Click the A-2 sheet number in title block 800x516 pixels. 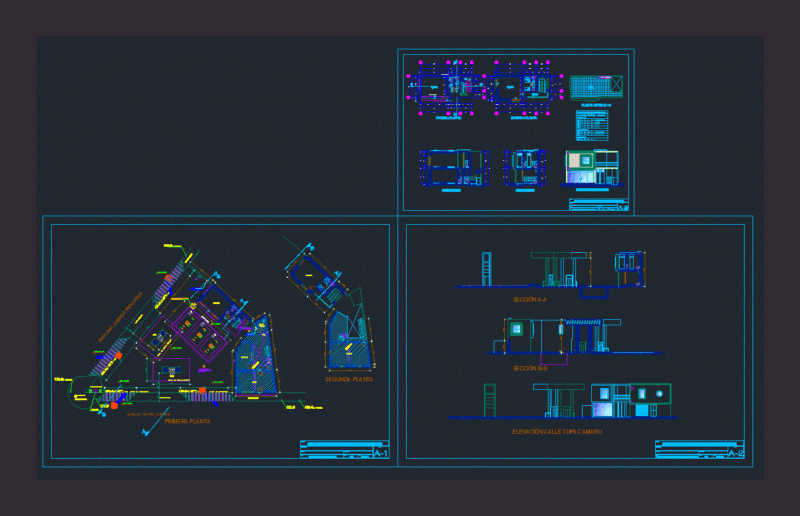(x=736, y=453)
